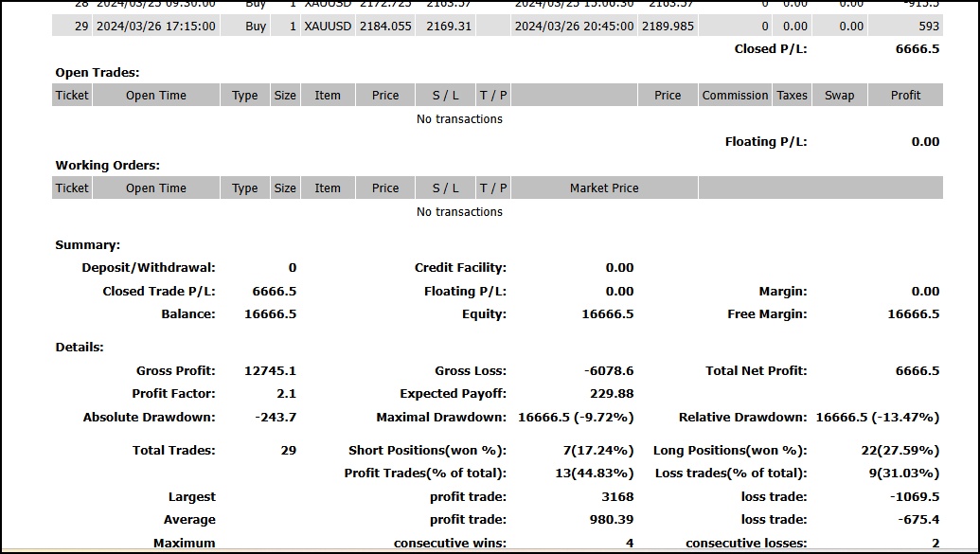Select the Free Margin value
980x554 pixels.
913,313
